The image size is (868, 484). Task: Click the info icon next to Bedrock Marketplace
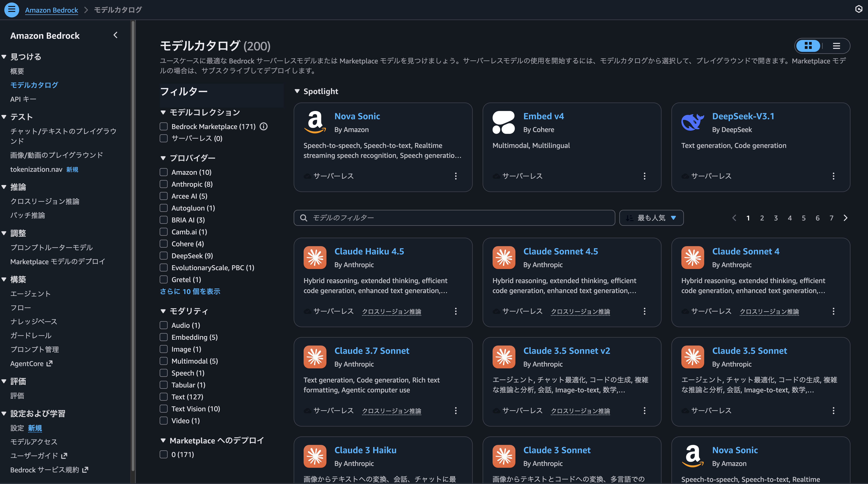tap(264, 127)
